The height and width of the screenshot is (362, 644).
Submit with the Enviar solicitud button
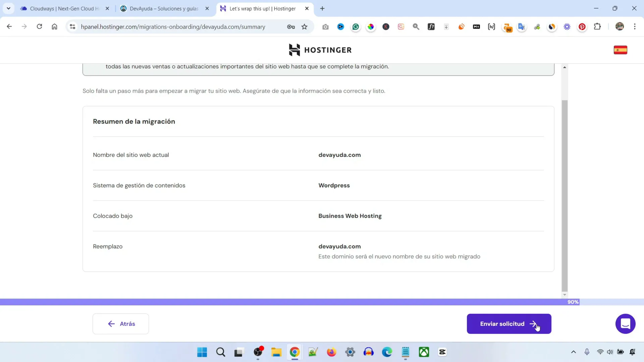point(509,323)
